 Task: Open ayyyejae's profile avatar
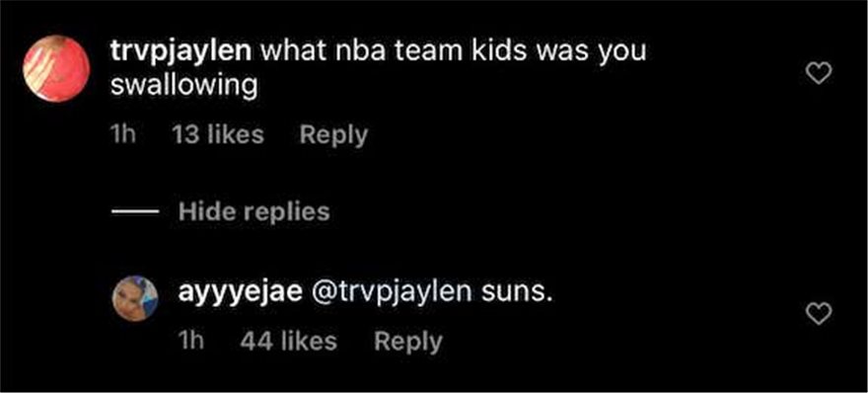click(x=135, y=299)
